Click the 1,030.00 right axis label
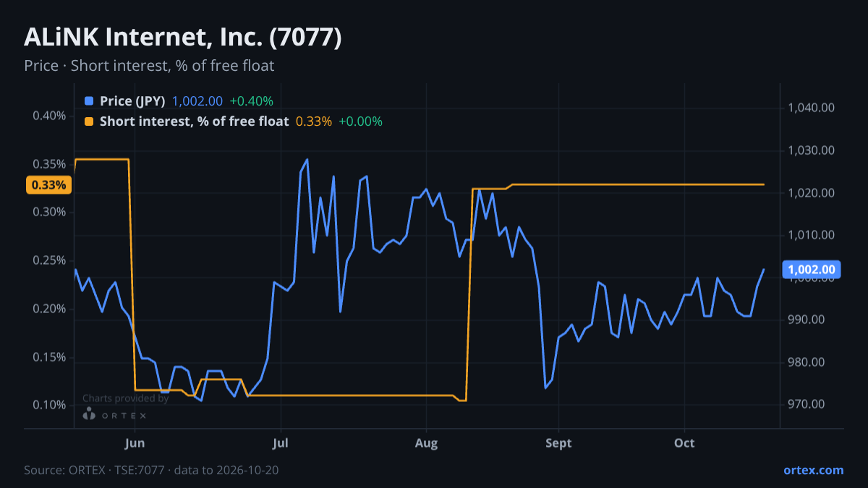The height and width of the screenshot is (488, 868). click(x=811, y=150)
